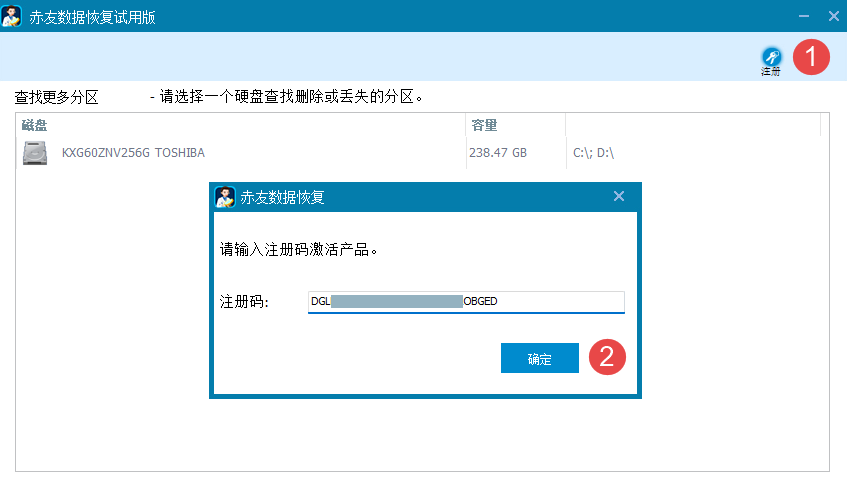847x478 pixels.
Task: Click the red number 1 badge
Action: [811, 58]
